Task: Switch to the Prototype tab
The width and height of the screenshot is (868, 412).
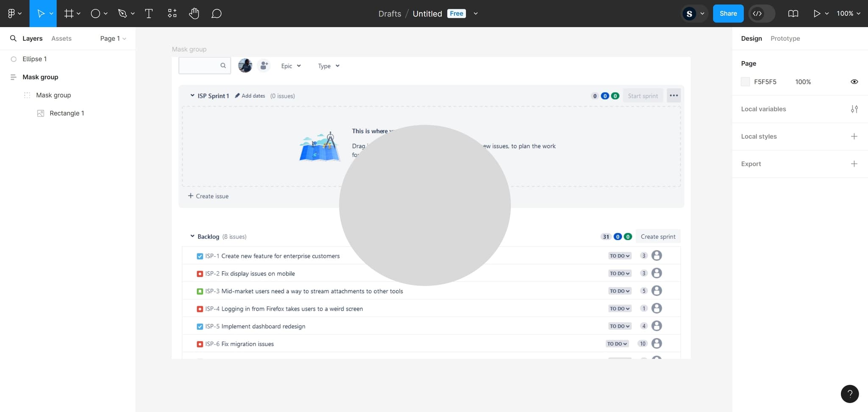Action: [x=785, y=39]
